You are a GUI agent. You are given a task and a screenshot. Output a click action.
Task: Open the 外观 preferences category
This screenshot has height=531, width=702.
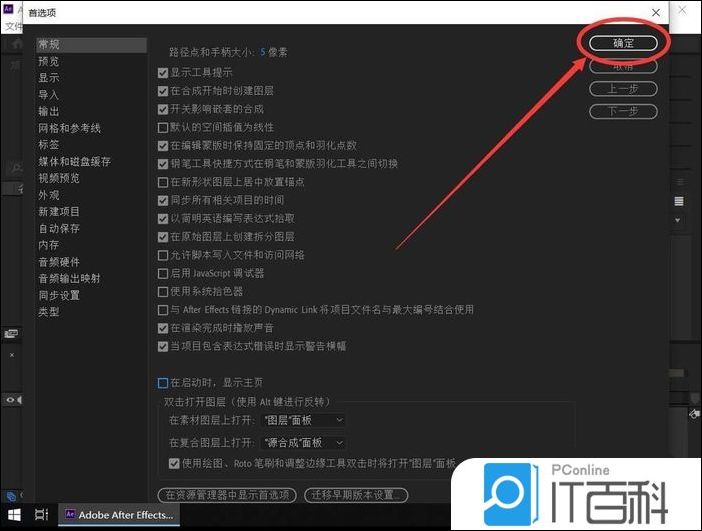coord(49,195)
